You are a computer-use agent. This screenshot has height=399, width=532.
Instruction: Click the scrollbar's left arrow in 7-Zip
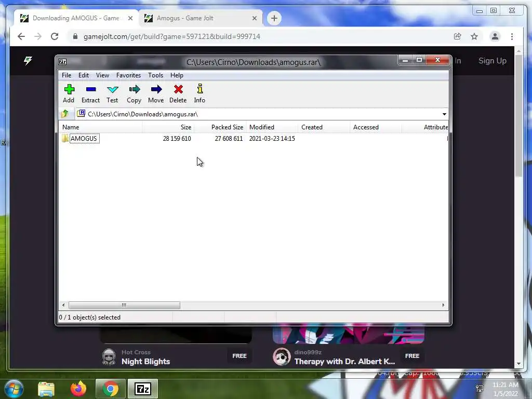63,305
